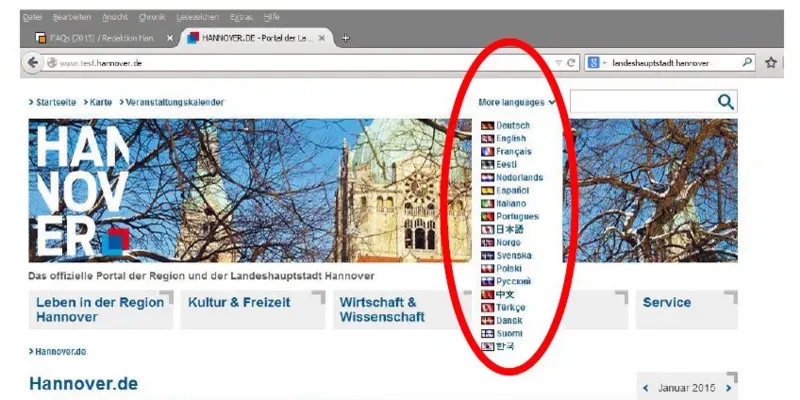Click the browser search magnifier icon
800x400 pixels.
point(747,63)
